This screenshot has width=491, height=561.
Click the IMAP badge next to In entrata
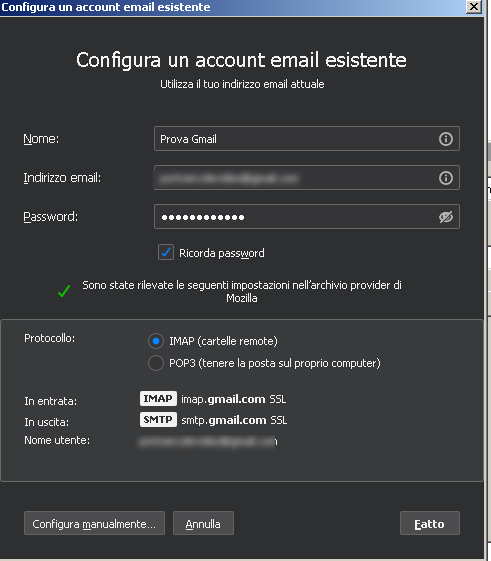(x=158, y=399)
